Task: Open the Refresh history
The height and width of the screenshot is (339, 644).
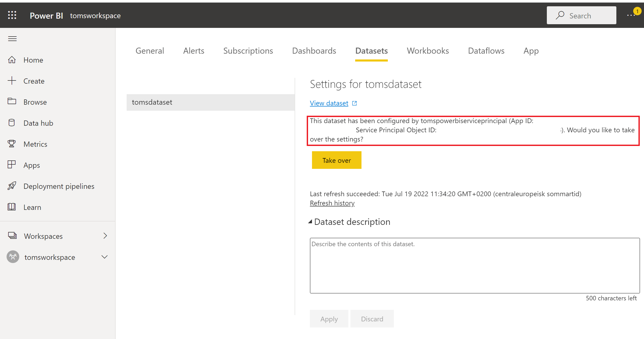Action: pyautogui.click(x=332, y=203)
